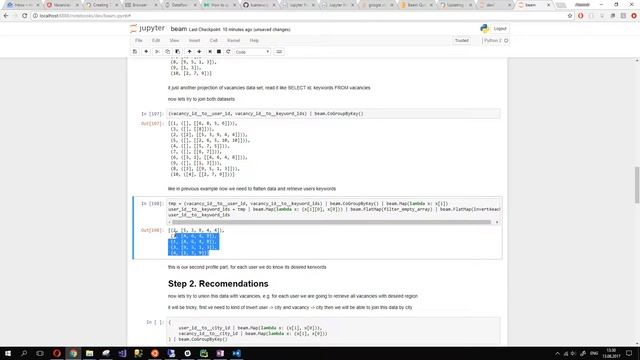Screen dimensions: 640x360
Task: Open the Insert menu
Action: [194, 40]
